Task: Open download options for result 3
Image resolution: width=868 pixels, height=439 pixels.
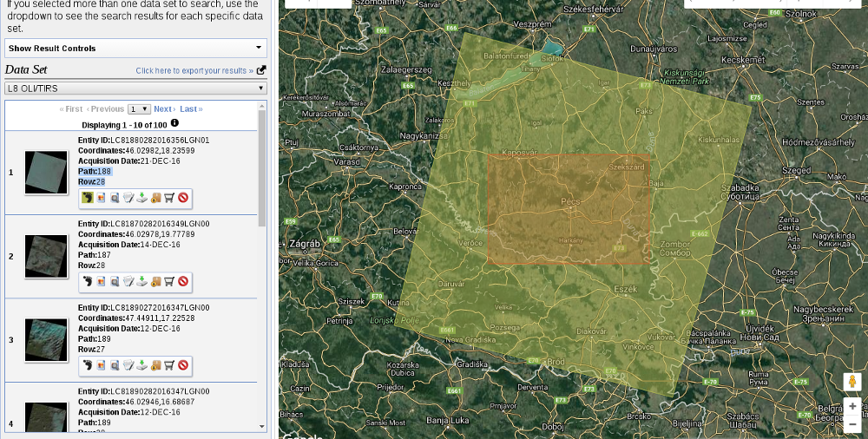Action: 142,364
